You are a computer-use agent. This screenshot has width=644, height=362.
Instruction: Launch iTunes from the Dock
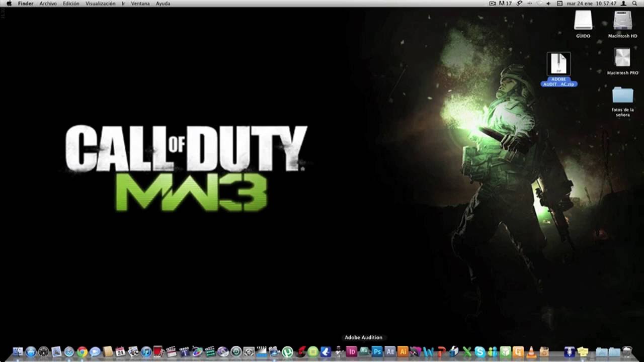tap(146, 351)
